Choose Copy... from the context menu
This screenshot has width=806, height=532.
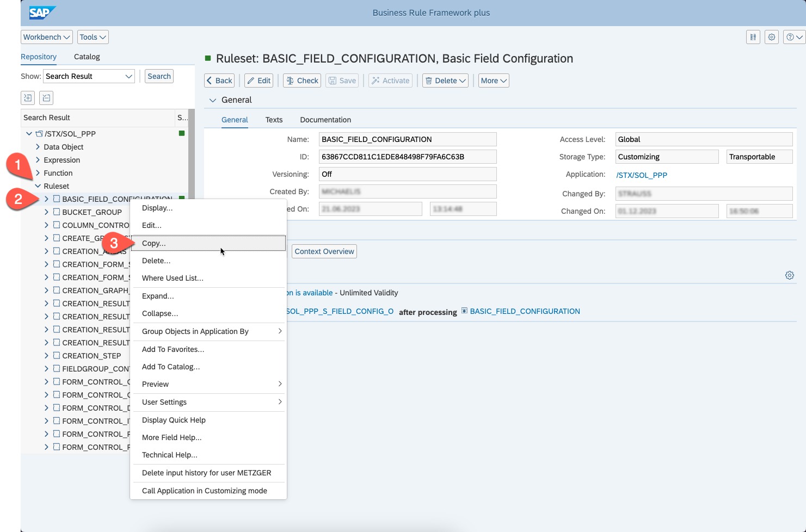coord(154,243)
